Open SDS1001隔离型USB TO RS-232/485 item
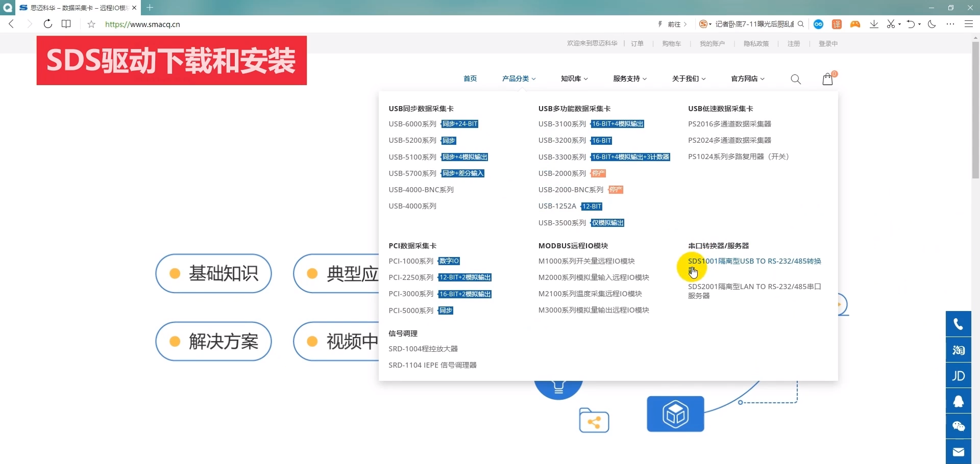Viewport: 980px width, 464px height. coord(754,265)
